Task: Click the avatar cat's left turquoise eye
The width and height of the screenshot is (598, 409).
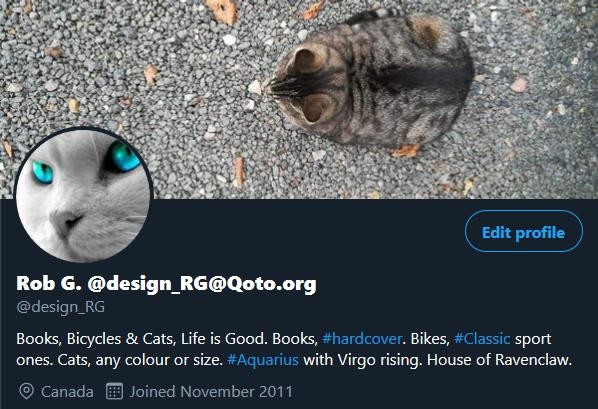Action: (43, 172)
